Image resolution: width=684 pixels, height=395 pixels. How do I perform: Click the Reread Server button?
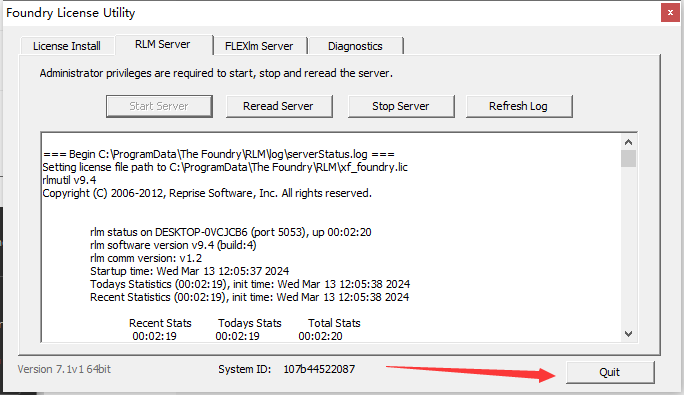pos(279,106)
